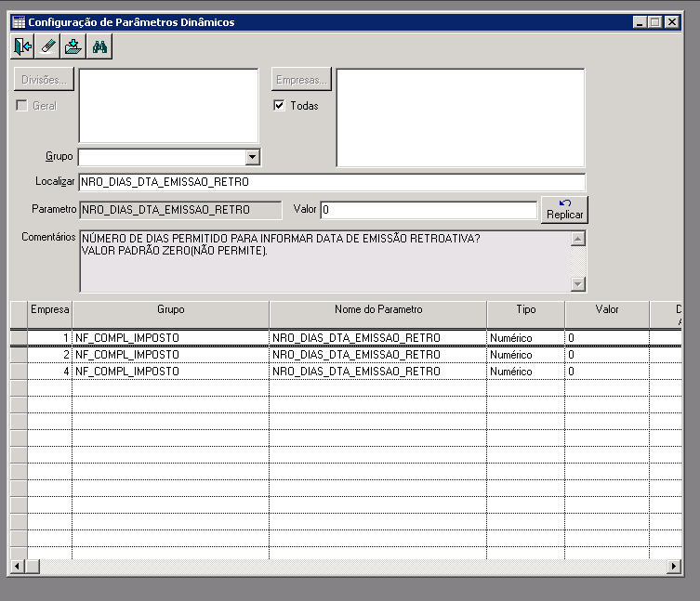The height and width of the screenshot is (601, 700).
Task: Click the grid horizontal scroll left arrow
Action: 17,567
